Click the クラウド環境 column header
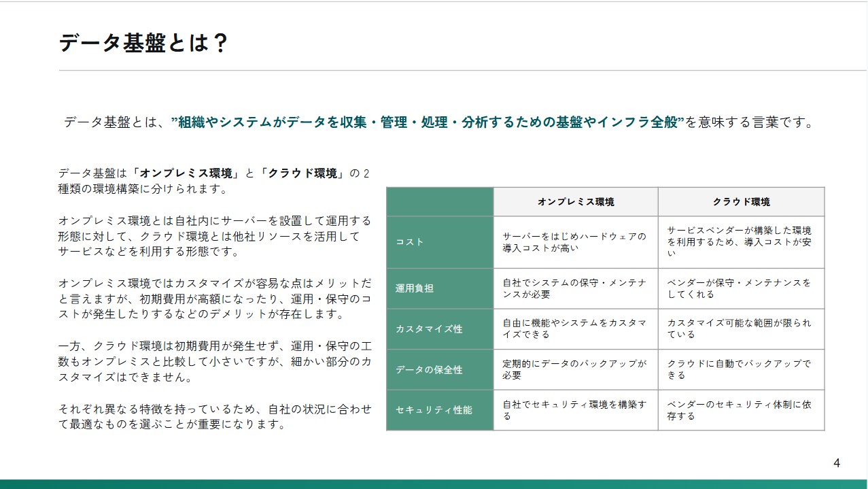Viewport: 868px width, 489px height. tap(741, 202)
